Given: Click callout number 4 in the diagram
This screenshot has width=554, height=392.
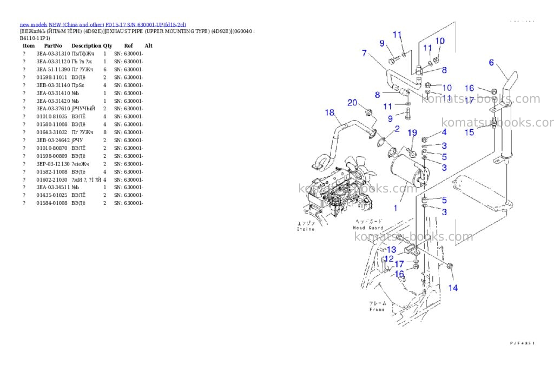Looking at the screenshot, I should coord(444,132).
